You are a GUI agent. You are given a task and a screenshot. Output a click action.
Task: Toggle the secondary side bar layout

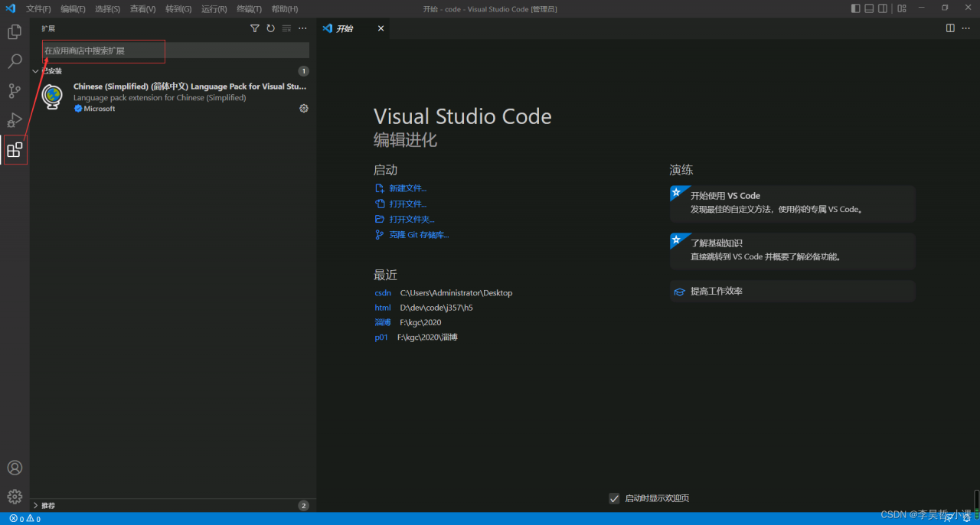(x=883, y=8)
